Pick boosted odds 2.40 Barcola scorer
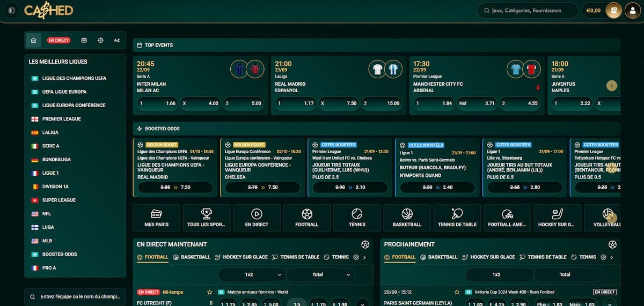The height and width of the screenshot is (306, 644). 438,188
